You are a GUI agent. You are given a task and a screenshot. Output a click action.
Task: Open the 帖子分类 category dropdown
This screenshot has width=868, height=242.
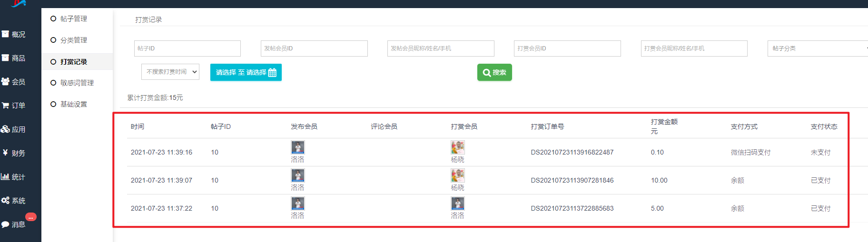[818, 48]
